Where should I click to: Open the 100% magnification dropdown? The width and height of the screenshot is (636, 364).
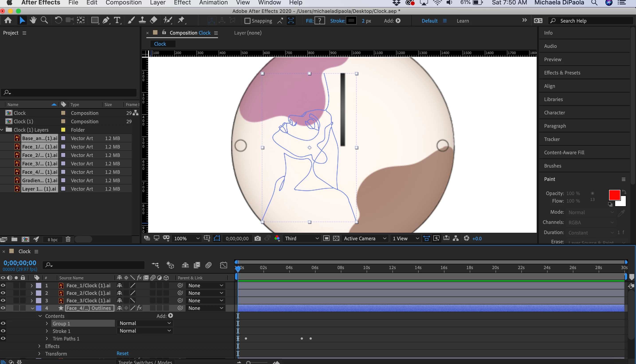187,239
